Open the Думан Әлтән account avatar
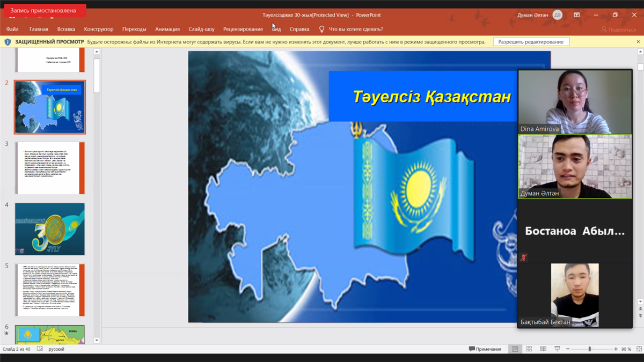 tap(558, 15)
